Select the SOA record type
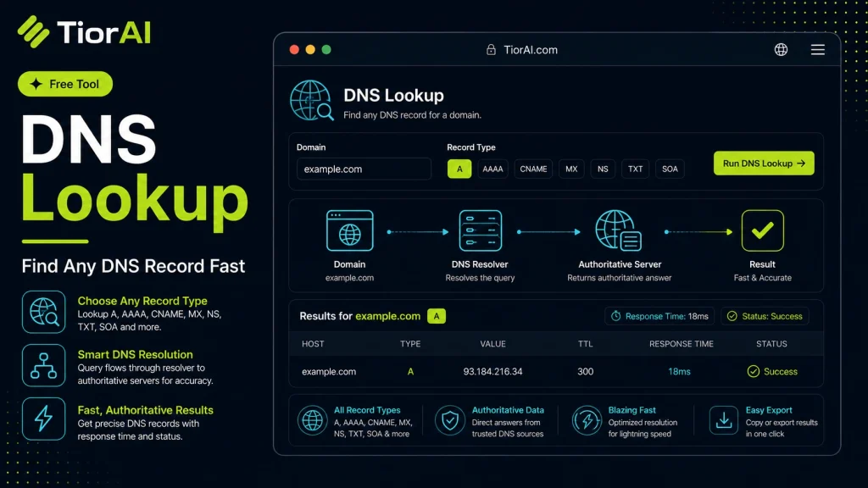 tap(670, 169)
